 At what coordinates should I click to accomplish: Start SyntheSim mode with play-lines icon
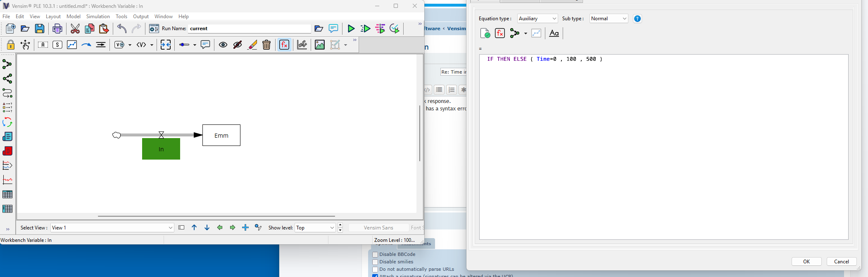pos(365,29)
